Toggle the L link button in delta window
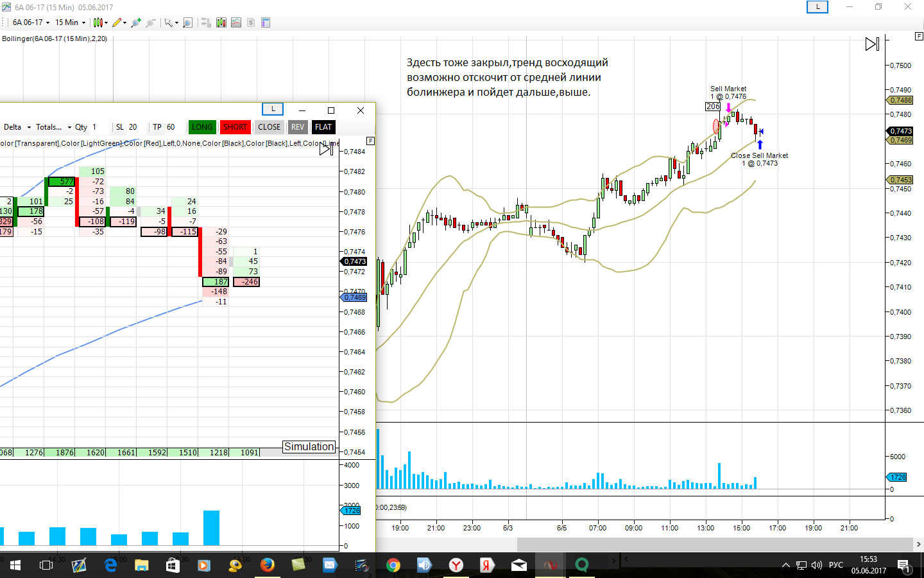 coord(273,109)
